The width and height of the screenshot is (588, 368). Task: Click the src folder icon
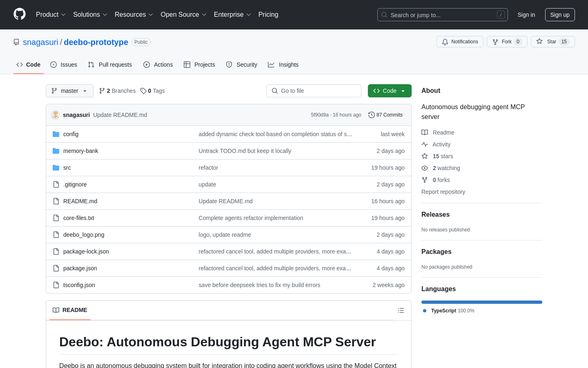56,168
